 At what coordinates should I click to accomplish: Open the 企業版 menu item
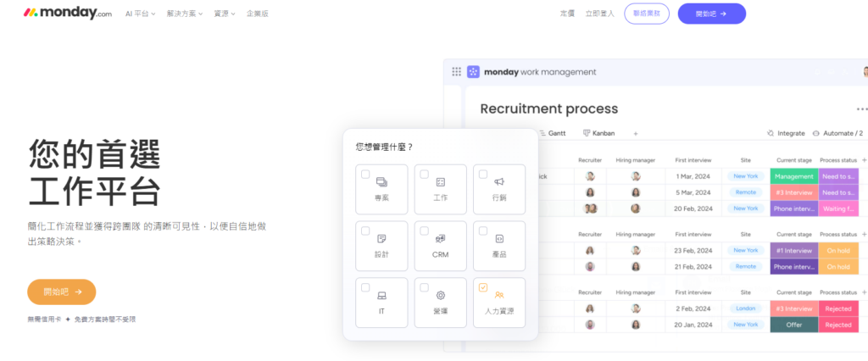point(258,14)
